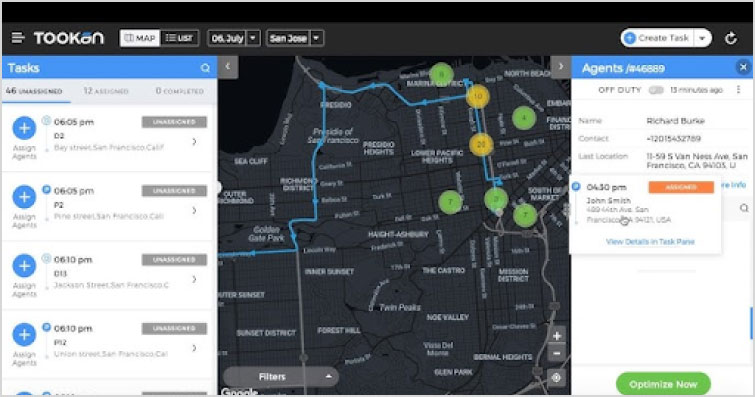Close the Agents panel
Image resolution: width=755 pixels, height=397 pixels.
click(x=743, y=67)
